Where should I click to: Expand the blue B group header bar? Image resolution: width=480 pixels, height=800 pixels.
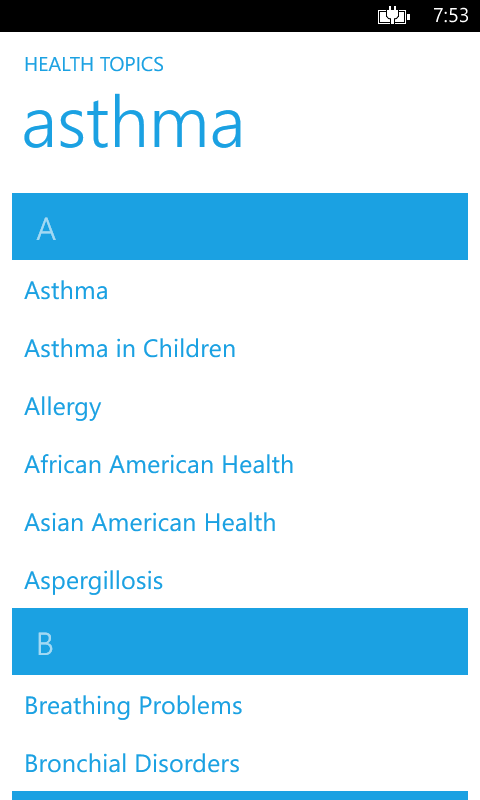[x=240, y=641]
